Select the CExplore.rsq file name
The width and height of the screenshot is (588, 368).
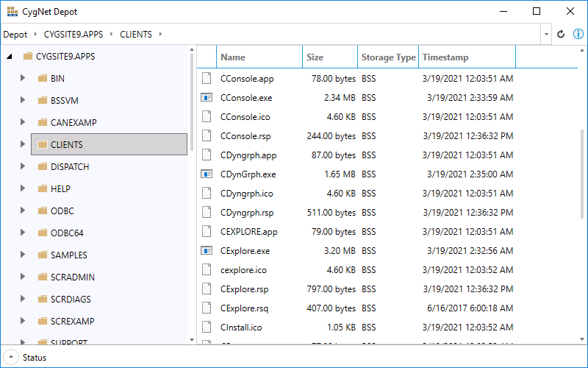click(x=245, y=308)
